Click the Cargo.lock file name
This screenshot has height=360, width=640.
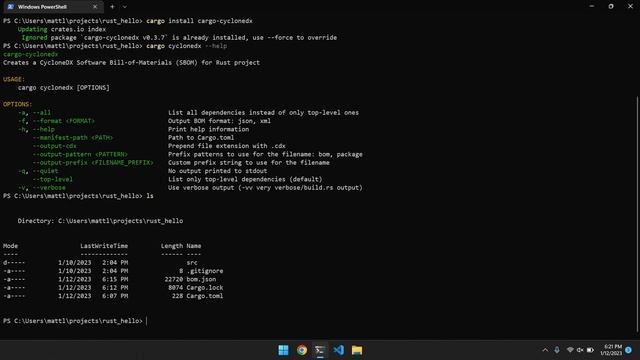[x=204, y=288]
